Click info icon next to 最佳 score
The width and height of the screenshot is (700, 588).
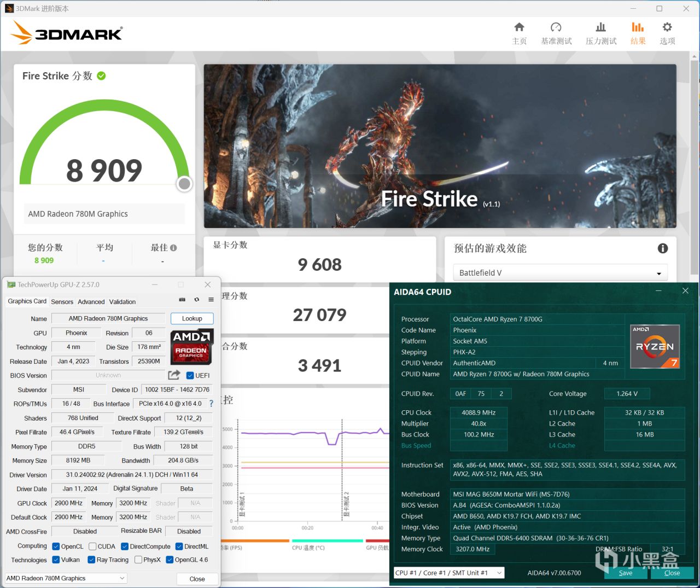coord(173,248)
